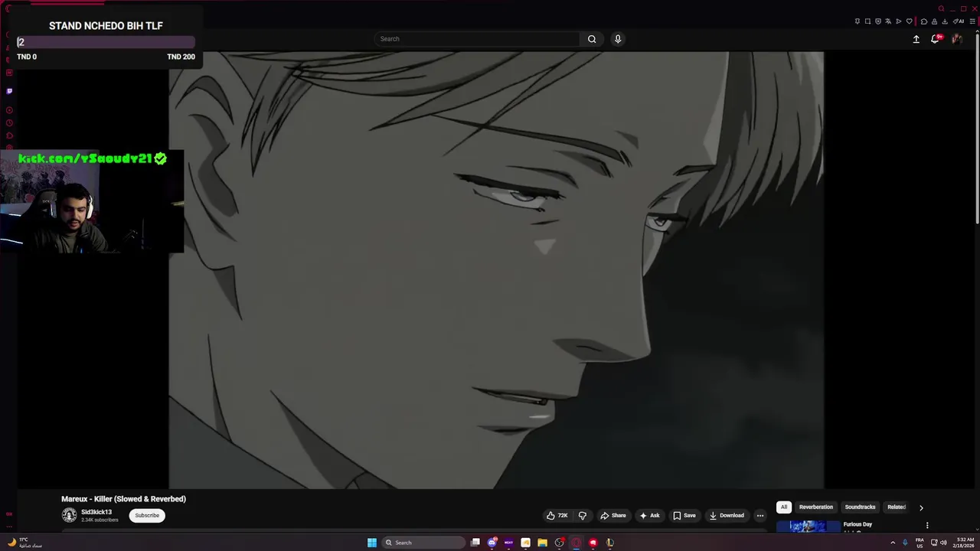980x551 pixels.
Task: Open the flow send icon in toolbar
Action: click(x=899, y=21)
